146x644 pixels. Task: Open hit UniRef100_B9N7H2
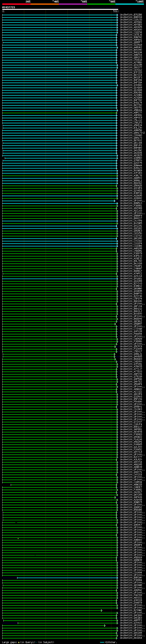[x=131, y=37]
